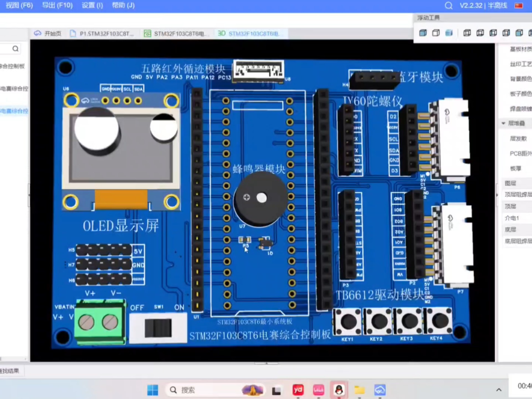The width and height of the screenshot is (532, 399).
Task: Open the 帮助 (J) menu
Action: (x=123, y=6)
